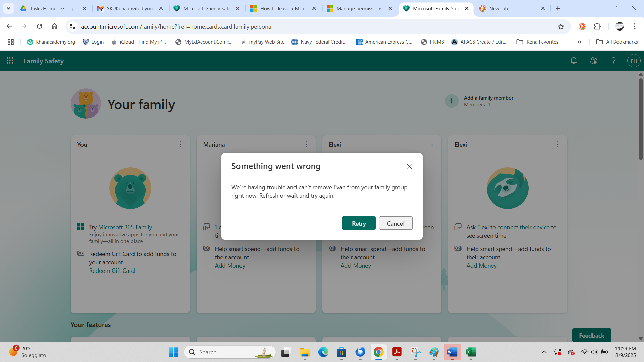Screen dimensions: 644x362
Task: Click the add family member plus icon
Action: (x=452, y=101)
